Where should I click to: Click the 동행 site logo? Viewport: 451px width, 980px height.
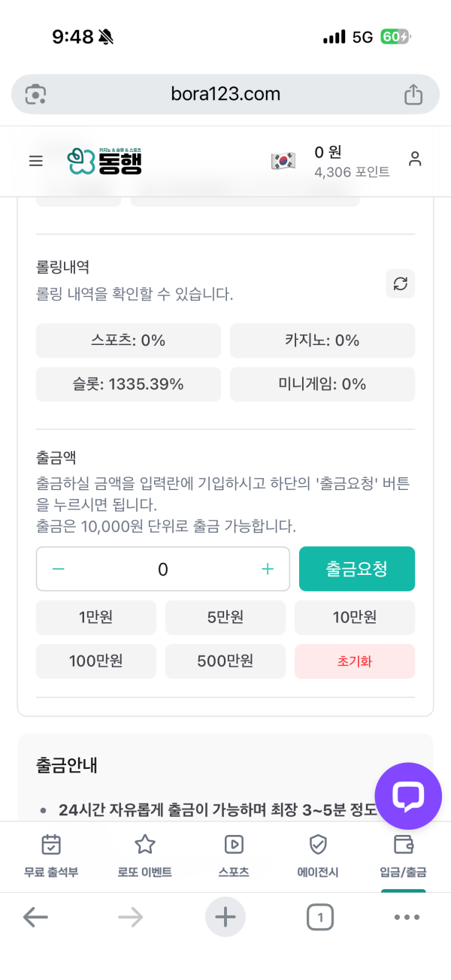pos(105,161)
